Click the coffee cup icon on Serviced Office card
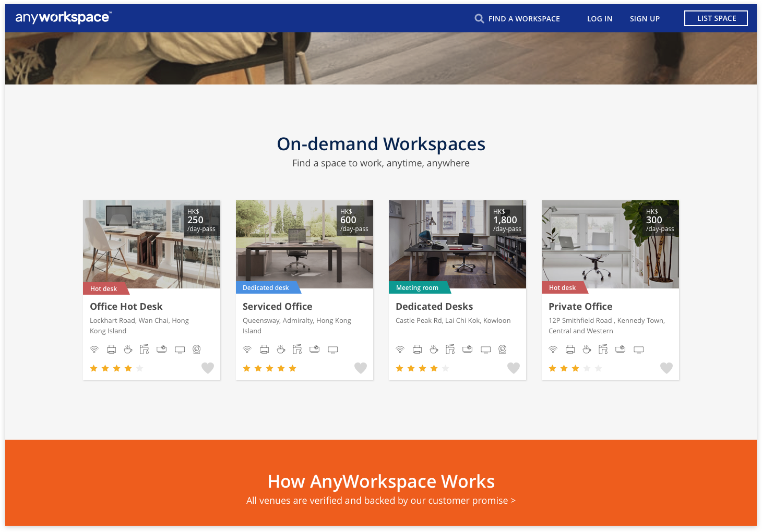Image resolution: width=762 pixels, height=532 pixels. [x=281, y=349]
